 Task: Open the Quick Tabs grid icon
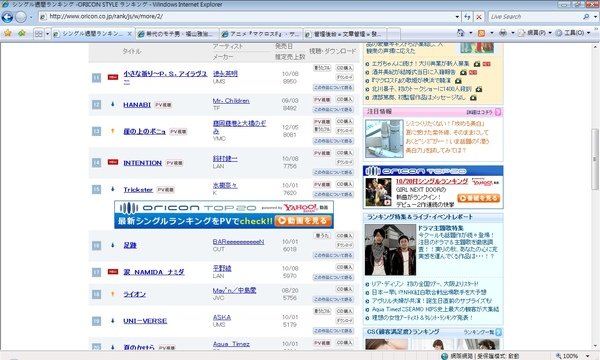point(39,34)
